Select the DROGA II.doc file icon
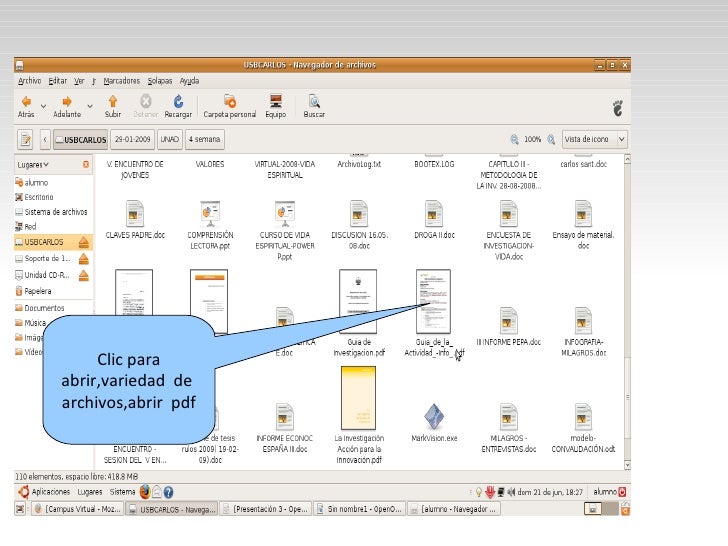 pos(434,214)
